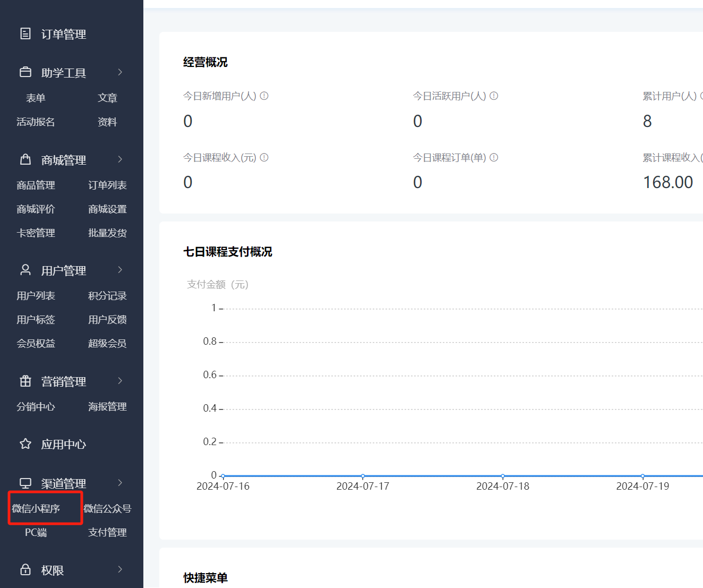Open the 应用中心 menu

point(64,445)
